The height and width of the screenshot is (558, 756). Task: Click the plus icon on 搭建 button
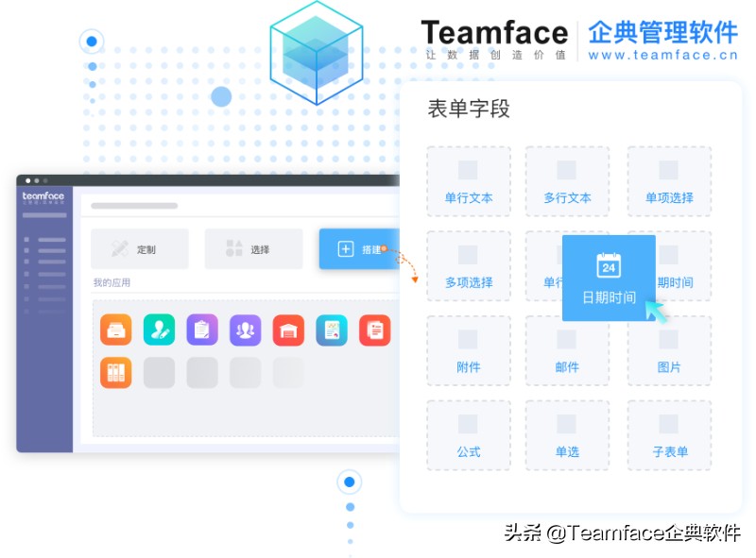(x=346, y=249)
